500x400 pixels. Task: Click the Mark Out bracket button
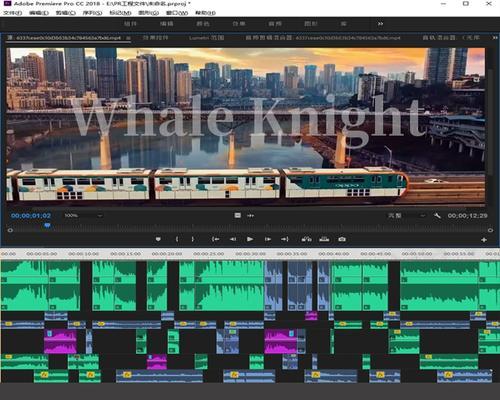[x=192, y=239]
